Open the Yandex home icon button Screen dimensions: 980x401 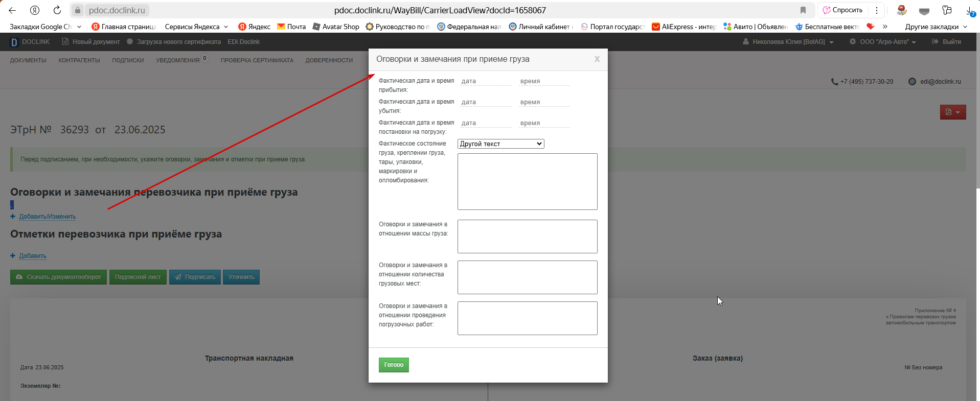[35, 10]
